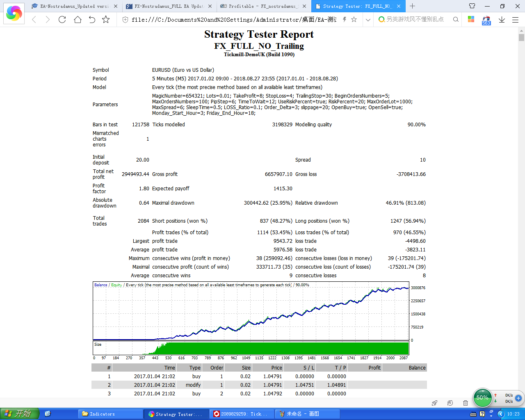The image size is (525, 420).
Task: Click the Gross loss value -3708413.66
Action: (411, 174)
